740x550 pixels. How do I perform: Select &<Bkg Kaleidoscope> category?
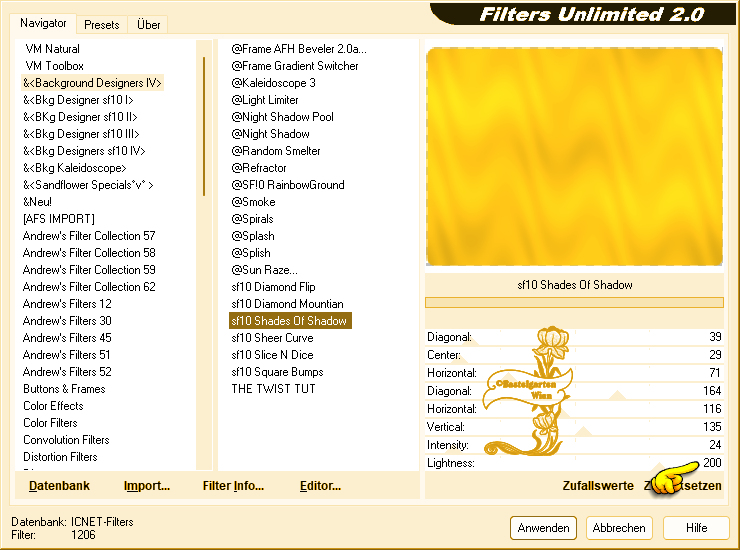pyautogui.click(x=75, y=168)
